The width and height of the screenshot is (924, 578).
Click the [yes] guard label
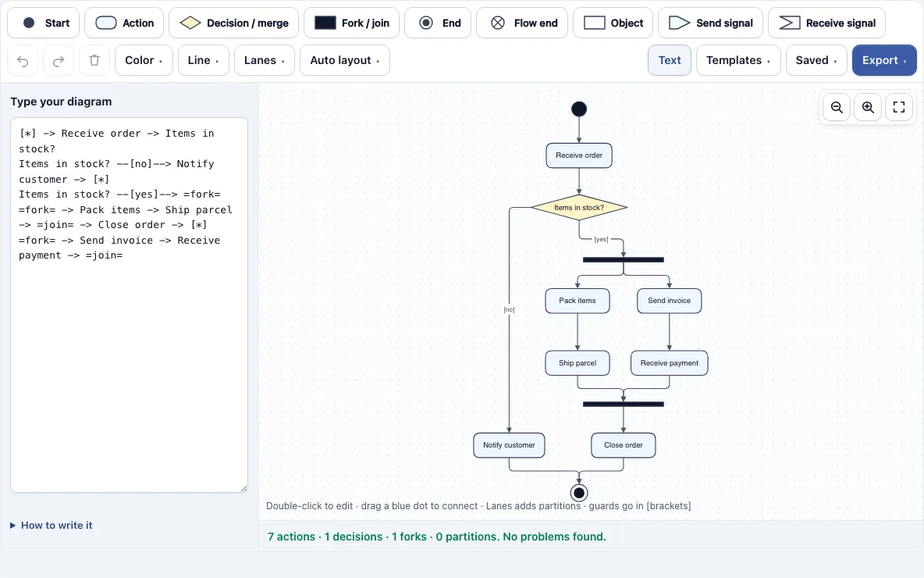pos(601,239)
